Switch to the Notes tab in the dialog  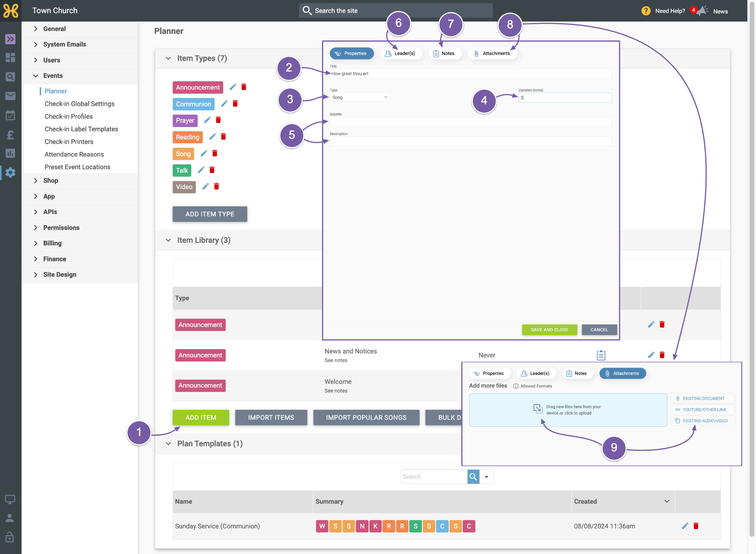tap(445, 53)
